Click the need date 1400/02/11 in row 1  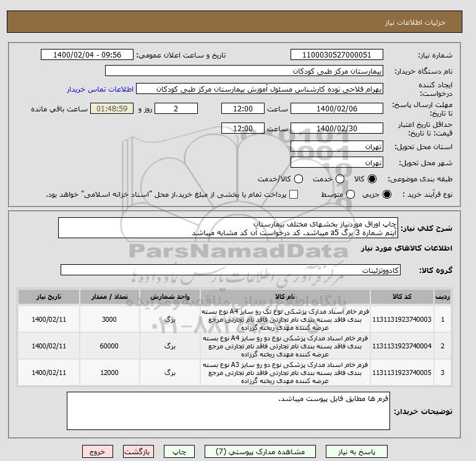tap(49, 319)
